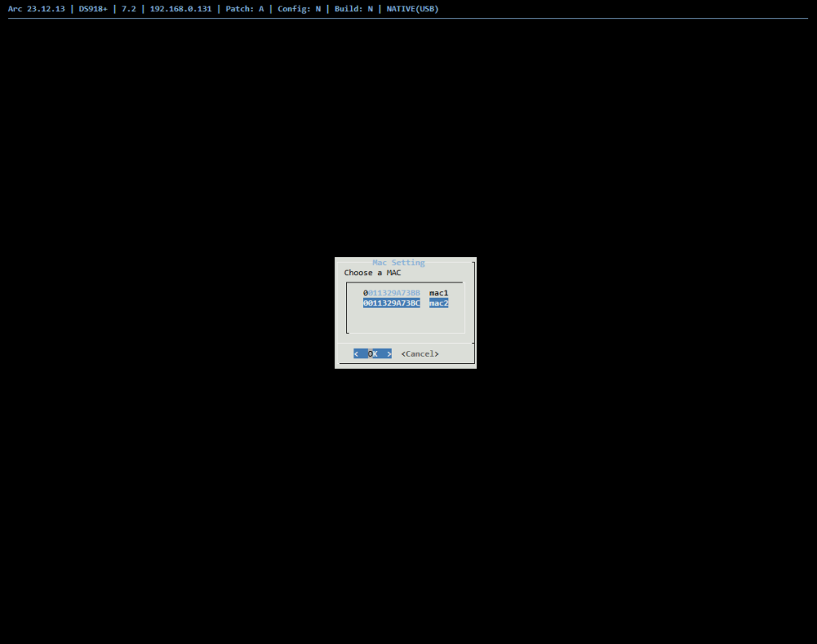Click the NATIVE(USB) boot mode label
The width and height of the screenshot is (817, 644).
point(412,9)
